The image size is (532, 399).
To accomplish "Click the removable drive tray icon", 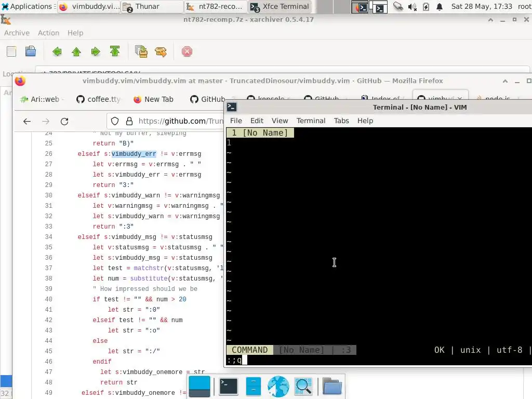I will 398,6.
